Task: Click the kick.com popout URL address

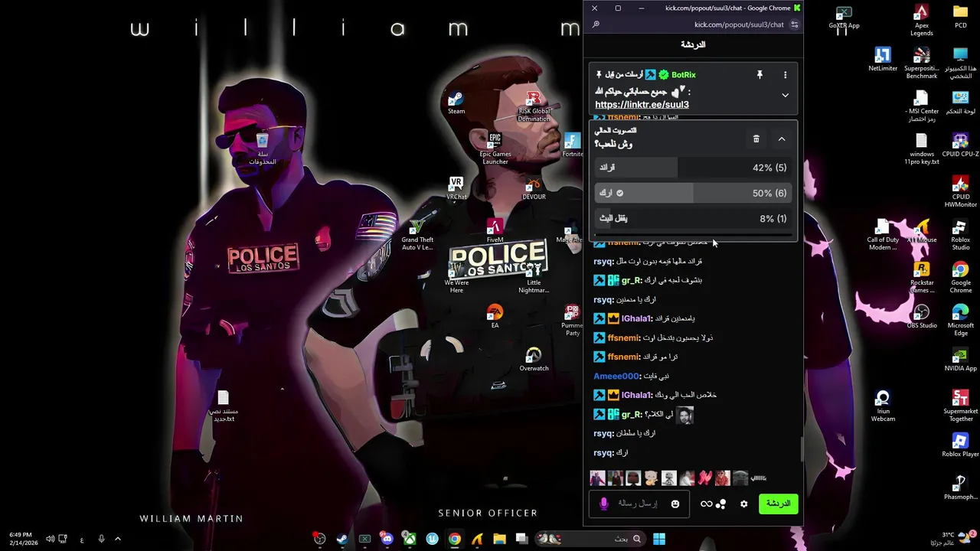Action: coord(738,24)
